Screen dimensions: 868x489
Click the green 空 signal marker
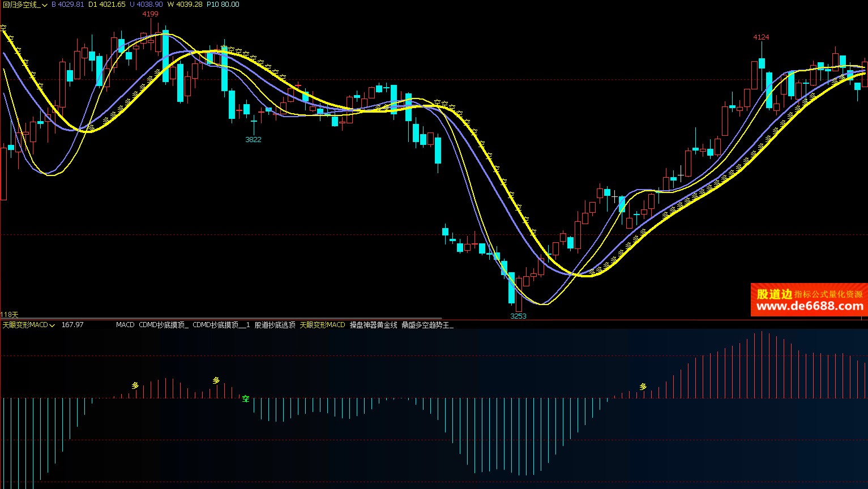point(246,398)
